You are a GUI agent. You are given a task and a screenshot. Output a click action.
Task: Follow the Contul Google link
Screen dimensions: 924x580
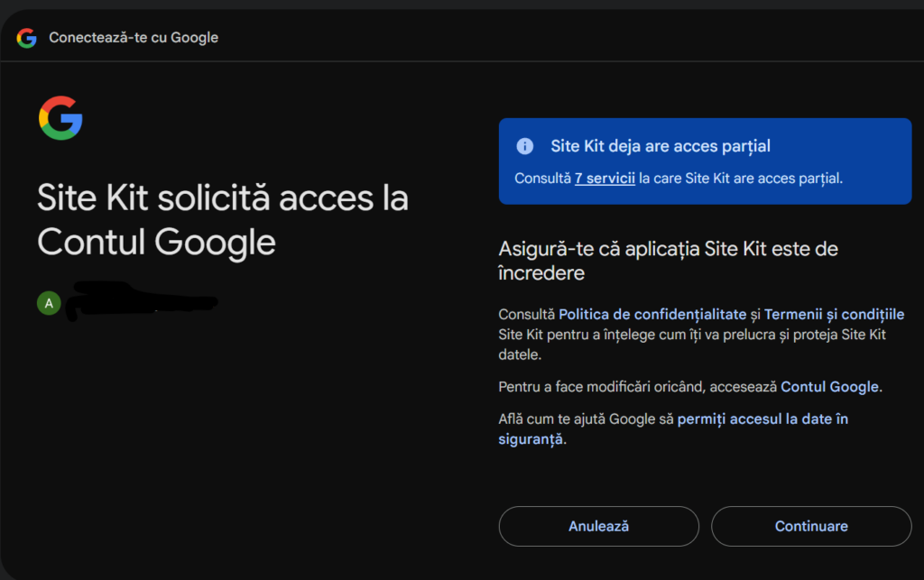[x=830, y=387]
